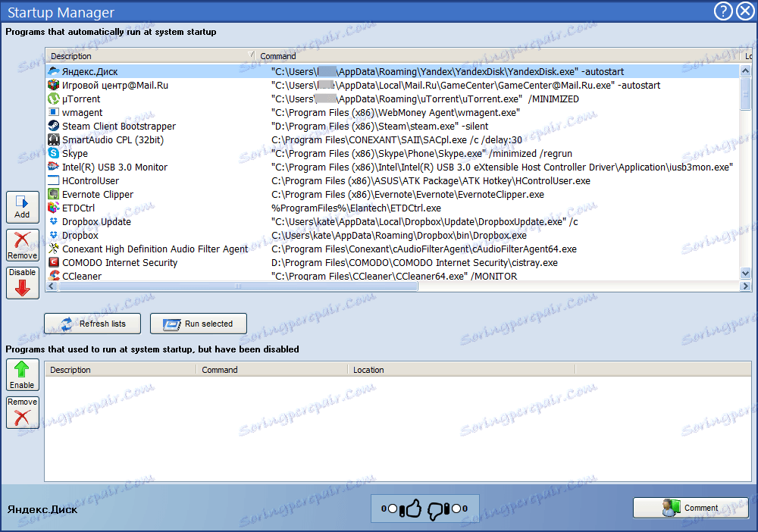Click the wmagent.exe command path
This screenshot has width=758, height=532.
tap(396, 112)
